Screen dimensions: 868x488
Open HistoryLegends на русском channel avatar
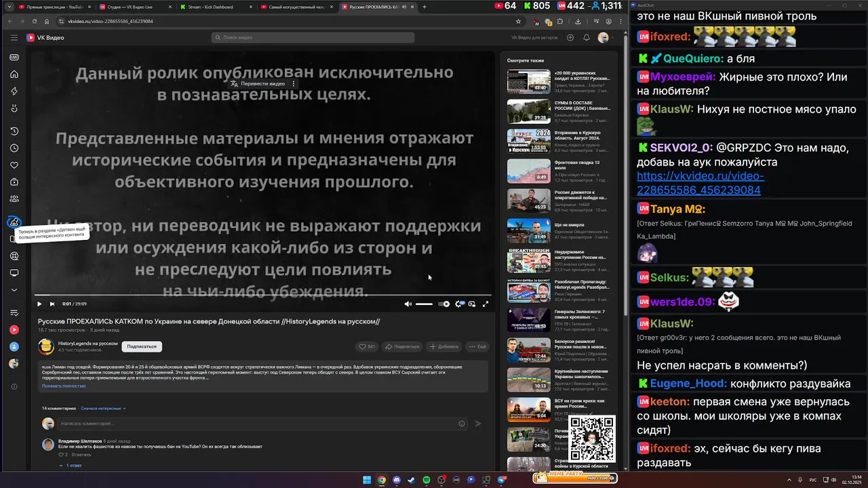coord(46,346)
